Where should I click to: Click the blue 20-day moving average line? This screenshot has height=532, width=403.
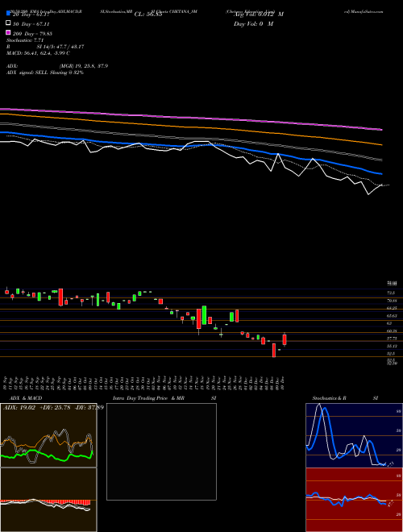click(x=191, y=146)
